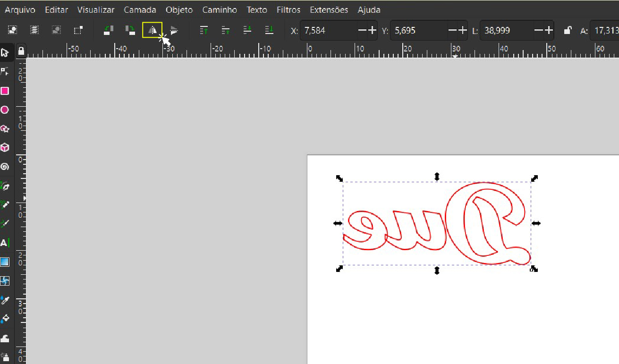Flip the selection vertically

point(174,30)
